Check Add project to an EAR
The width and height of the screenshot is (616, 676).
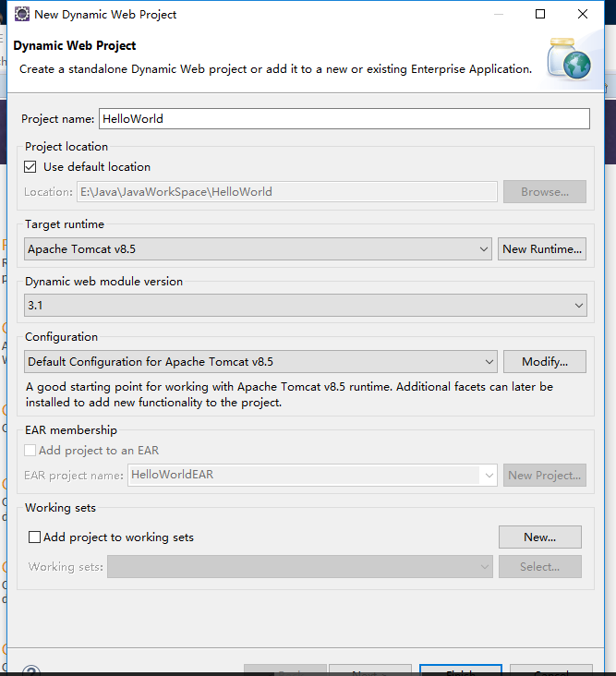(x=30, y=450)
